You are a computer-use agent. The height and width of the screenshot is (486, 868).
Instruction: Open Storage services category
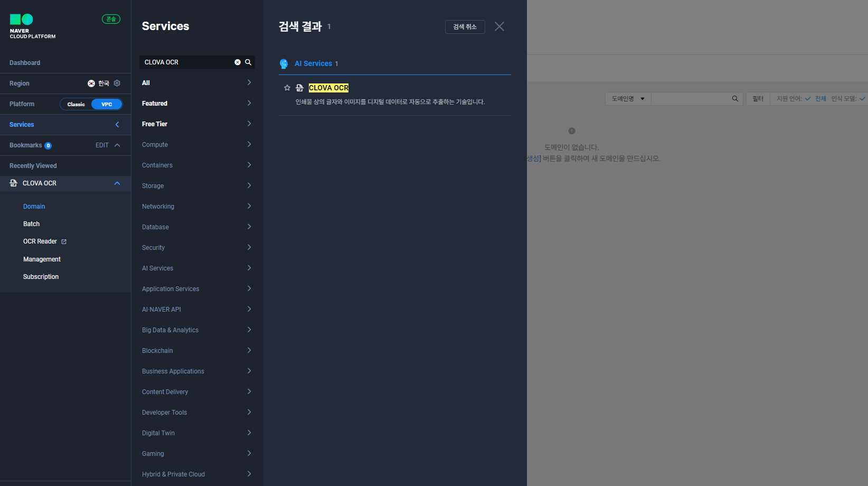coord(197,186)
